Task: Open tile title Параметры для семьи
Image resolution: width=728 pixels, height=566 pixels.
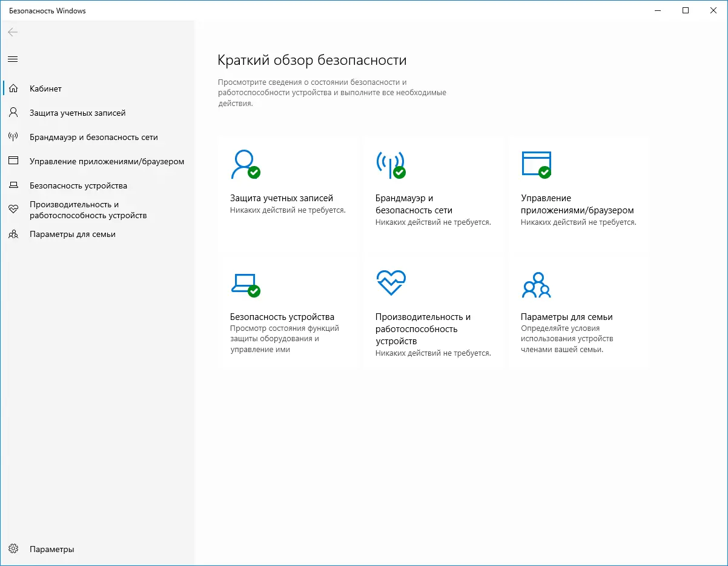Action: [567, 317]
